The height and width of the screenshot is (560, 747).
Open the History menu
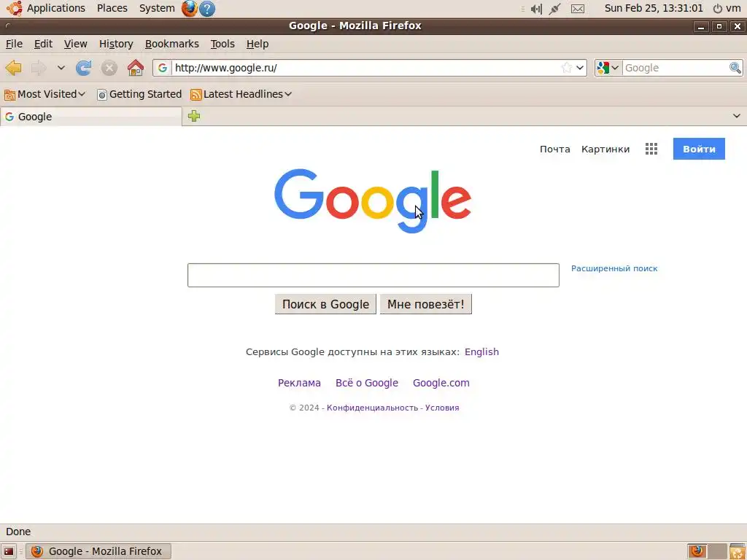coord(116,44)
